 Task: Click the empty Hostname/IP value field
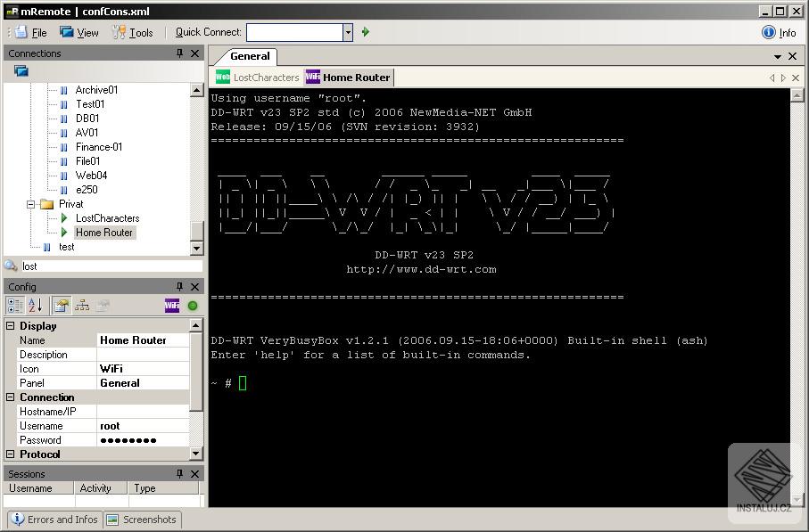pyautogui.click(x=143, y=412)
